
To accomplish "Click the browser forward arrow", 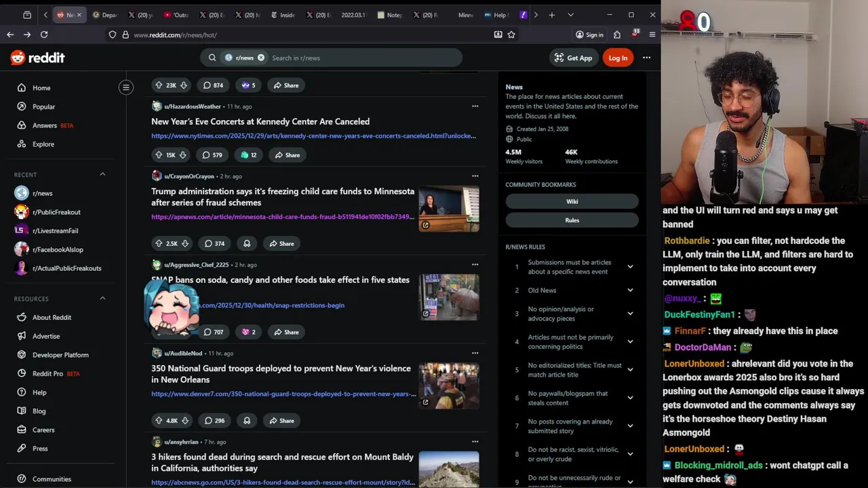I will coord(27,35).
